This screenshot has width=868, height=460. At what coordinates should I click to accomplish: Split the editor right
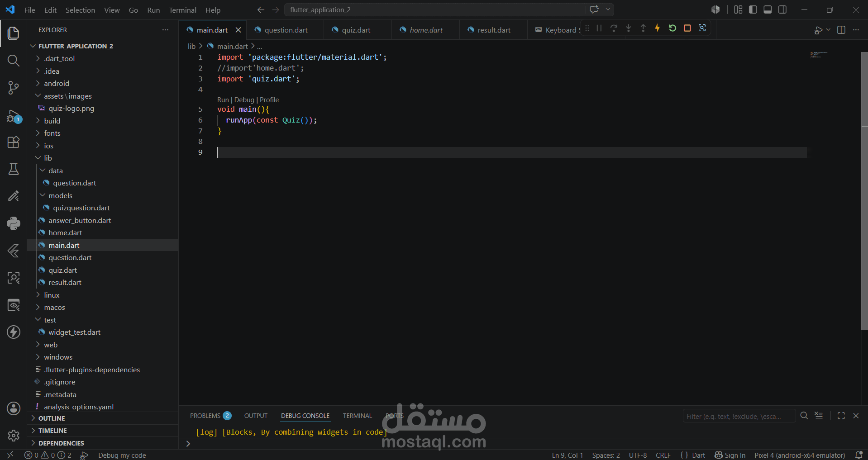pyautogui.click(x=841, y=30)
